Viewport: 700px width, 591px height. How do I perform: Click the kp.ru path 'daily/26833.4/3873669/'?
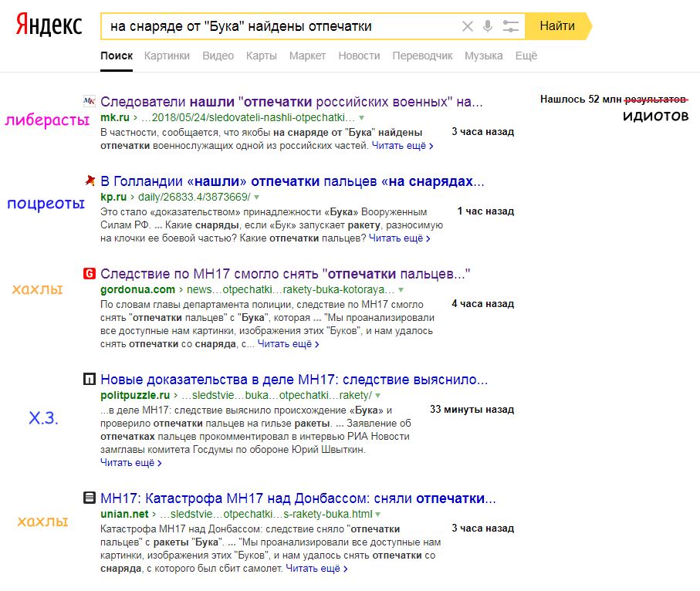click(194, 197)
